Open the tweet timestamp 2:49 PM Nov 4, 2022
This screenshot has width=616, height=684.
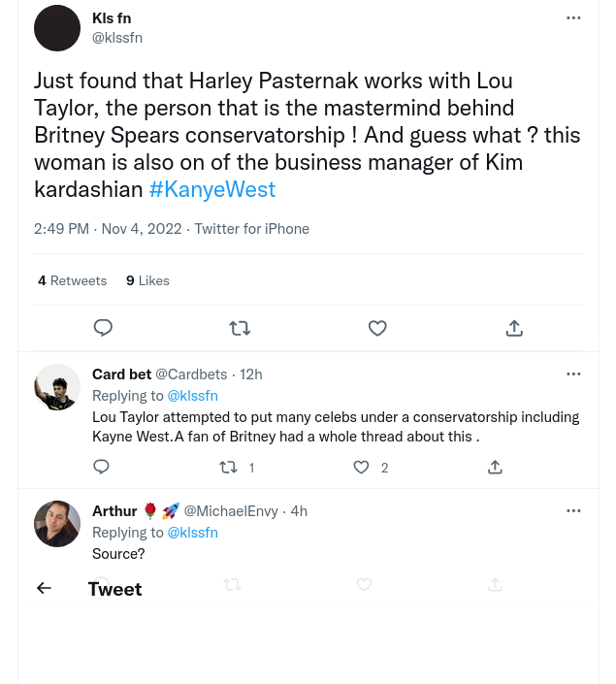click(x=108, y=229)
